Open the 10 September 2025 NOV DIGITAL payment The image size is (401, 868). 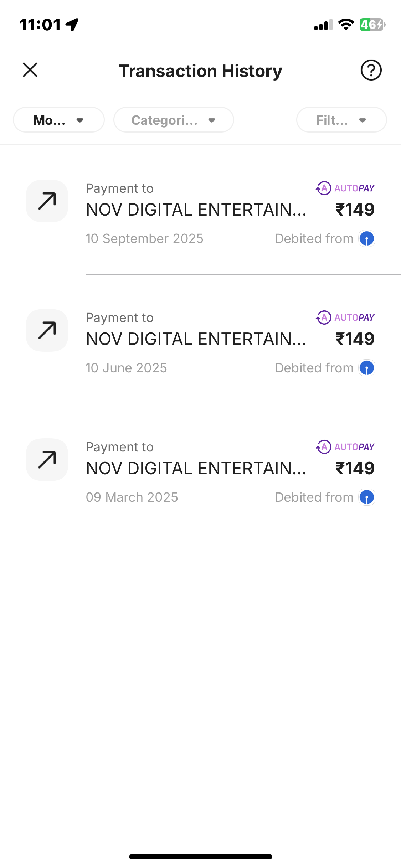(196, 210)
